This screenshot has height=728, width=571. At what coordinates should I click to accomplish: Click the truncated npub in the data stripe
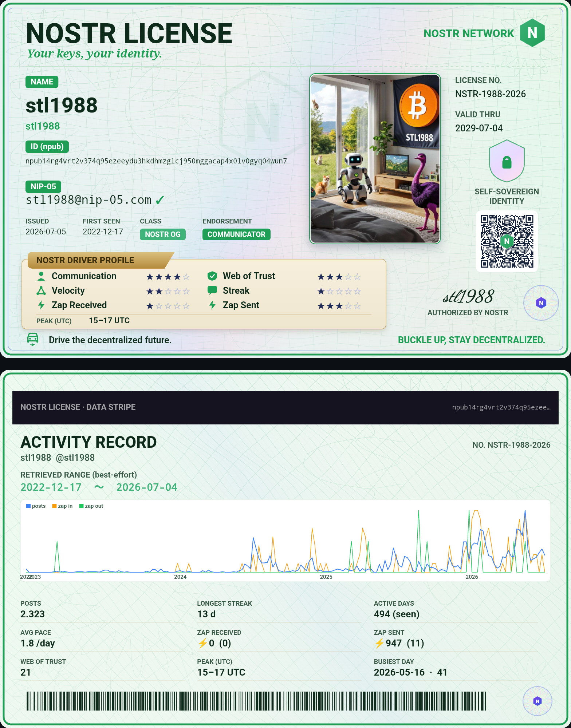point(501,407)
